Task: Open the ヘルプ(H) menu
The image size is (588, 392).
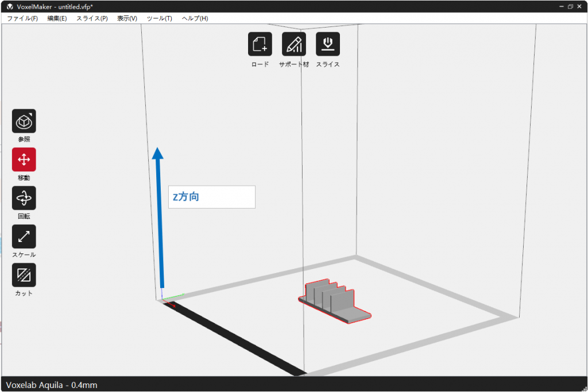Action: (195, 18)
